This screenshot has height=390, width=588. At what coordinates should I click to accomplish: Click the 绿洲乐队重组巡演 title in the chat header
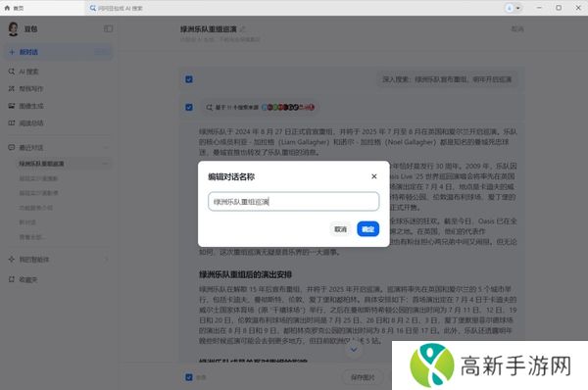(x=209, y=28)
